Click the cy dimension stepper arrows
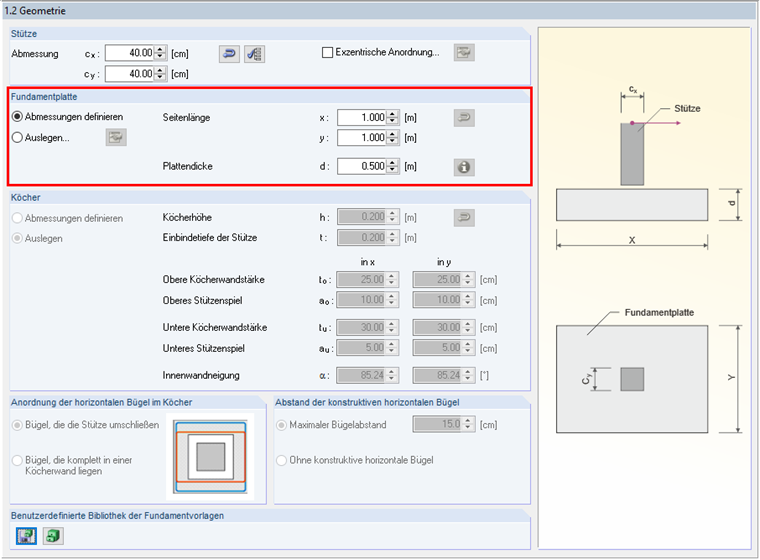Image resolution: width=760 pixels, height=560 pixels. pyautogui.click(x=160, y=74)
